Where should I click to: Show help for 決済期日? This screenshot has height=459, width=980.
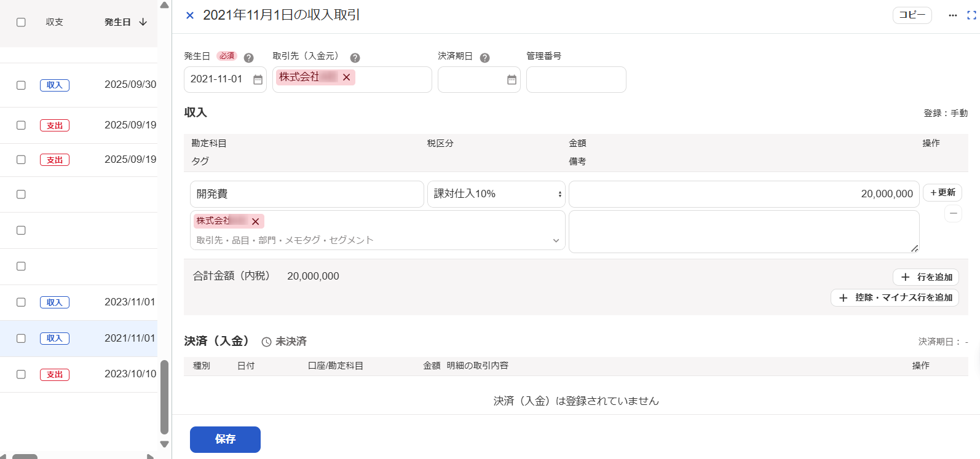point(484,58)
